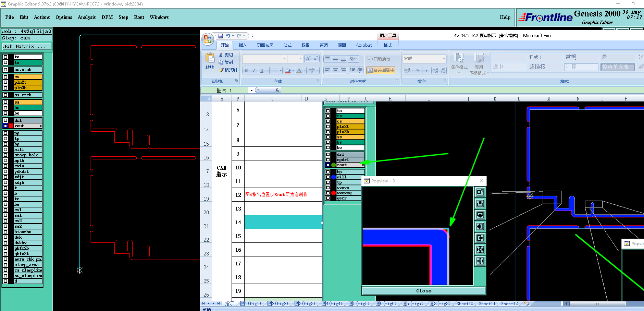This screenshot has height=311, width=644.
Task: Underline the text in Excel
Action: (x=262, y=71)
